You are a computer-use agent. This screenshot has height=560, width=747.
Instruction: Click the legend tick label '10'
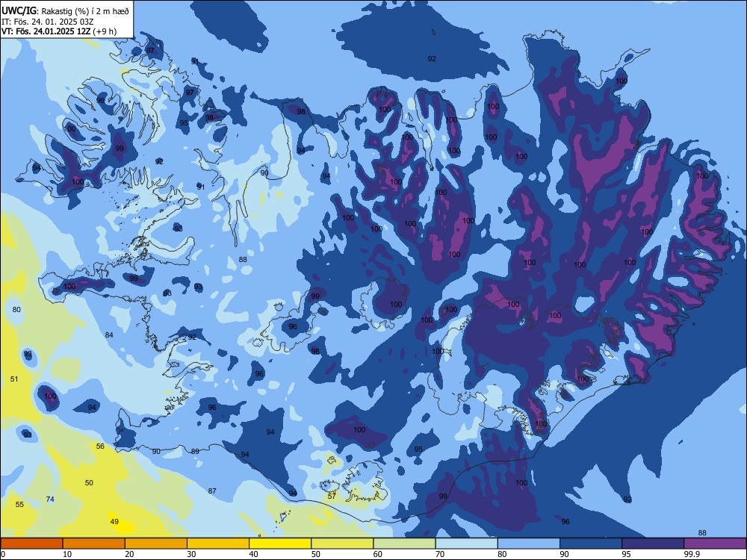[x=67, y=554]
